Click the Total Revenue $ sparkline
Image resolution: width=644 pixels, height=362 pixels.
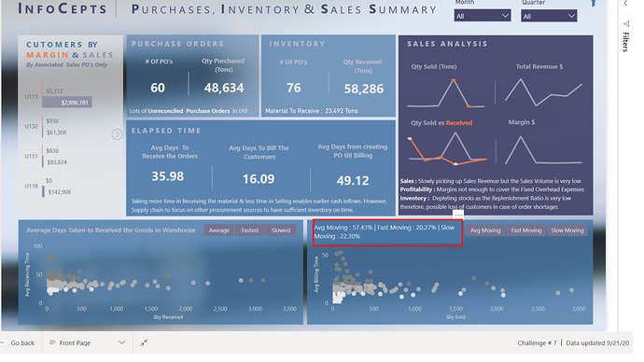[543, 92]
